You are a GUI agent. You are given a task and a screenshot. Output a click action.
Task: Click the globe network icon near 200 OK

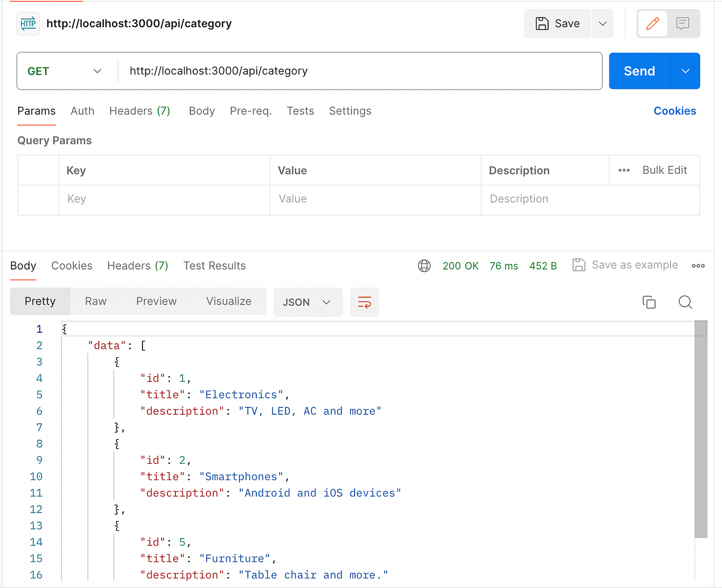coord(424,266)
